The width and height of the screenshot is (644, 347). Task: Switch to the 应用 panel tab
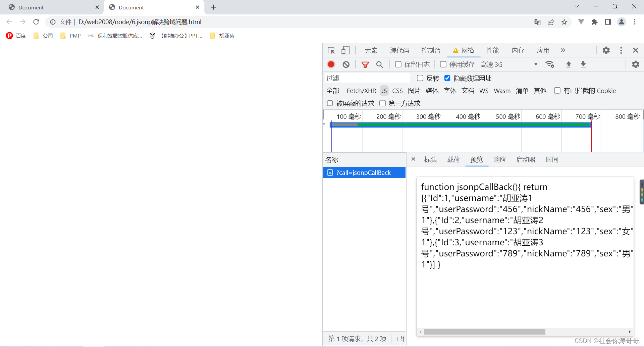543,50
